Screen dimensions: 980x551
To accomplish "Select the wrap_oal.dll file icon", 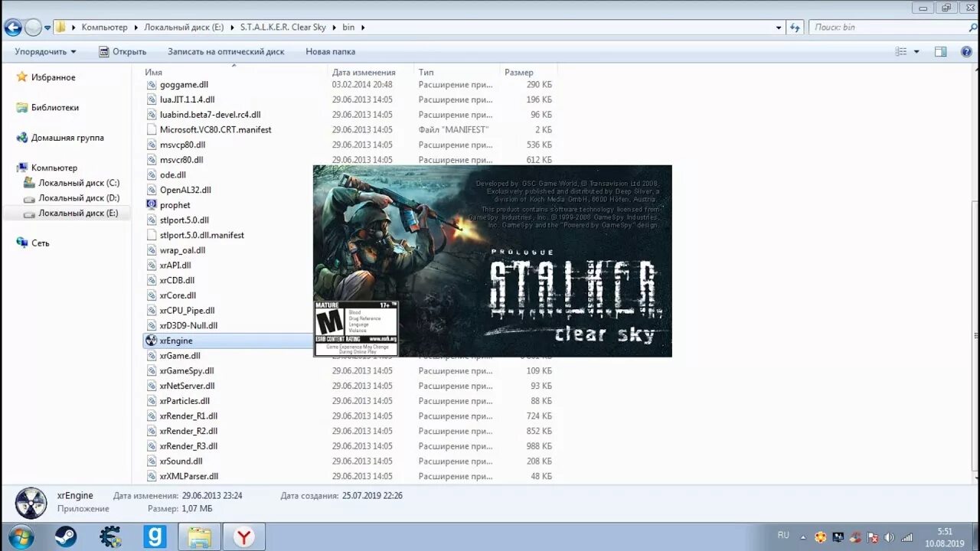I will 151,250.
